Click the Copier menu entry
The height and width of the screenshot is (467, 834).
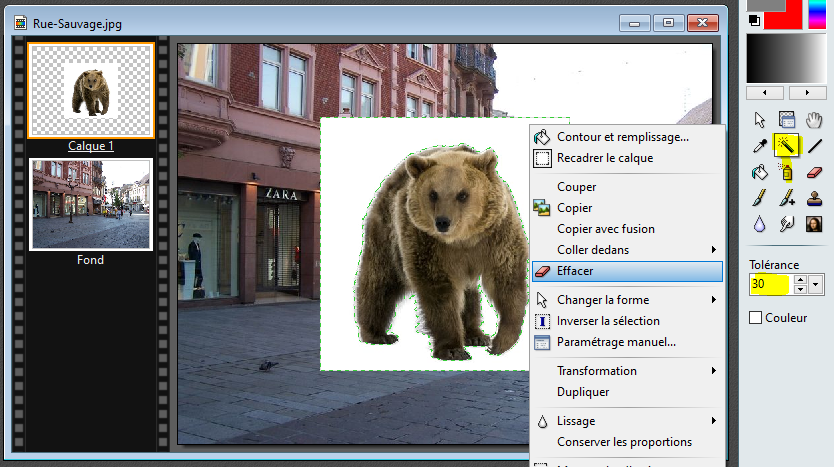pyautogui.click(x=574, y=208)
